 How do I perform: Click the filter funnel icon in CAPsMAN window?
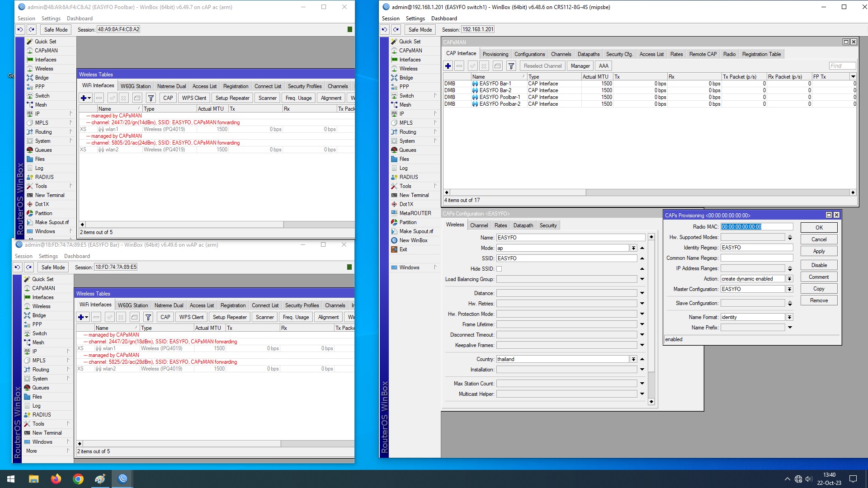(511, 66)
